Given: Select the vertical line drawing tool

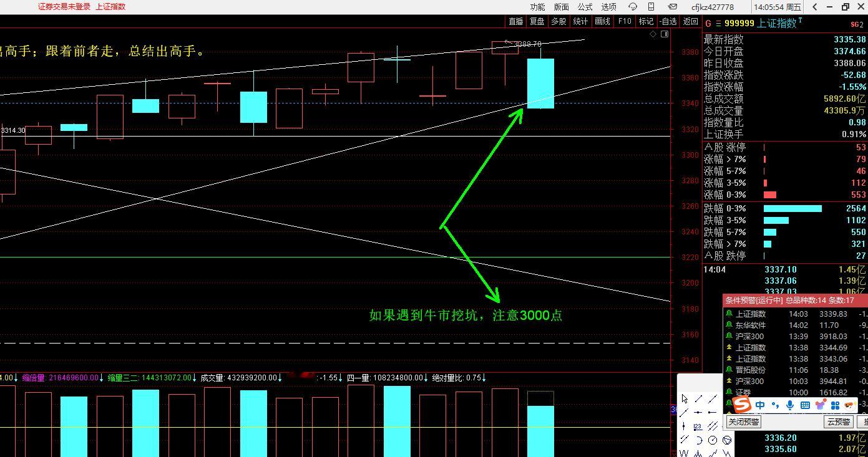Looking at the screenshot, I should (683, 426).
